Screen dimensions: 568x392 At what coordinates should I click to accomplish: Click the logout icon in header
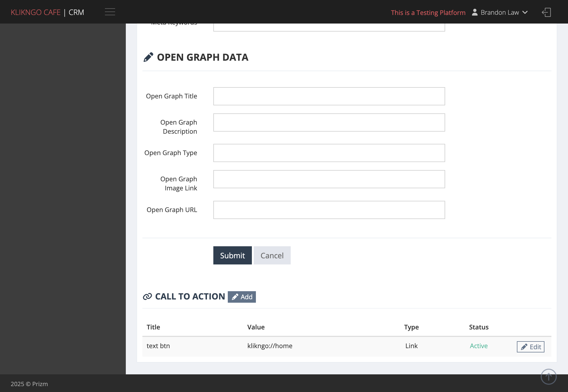click(546, 12)
